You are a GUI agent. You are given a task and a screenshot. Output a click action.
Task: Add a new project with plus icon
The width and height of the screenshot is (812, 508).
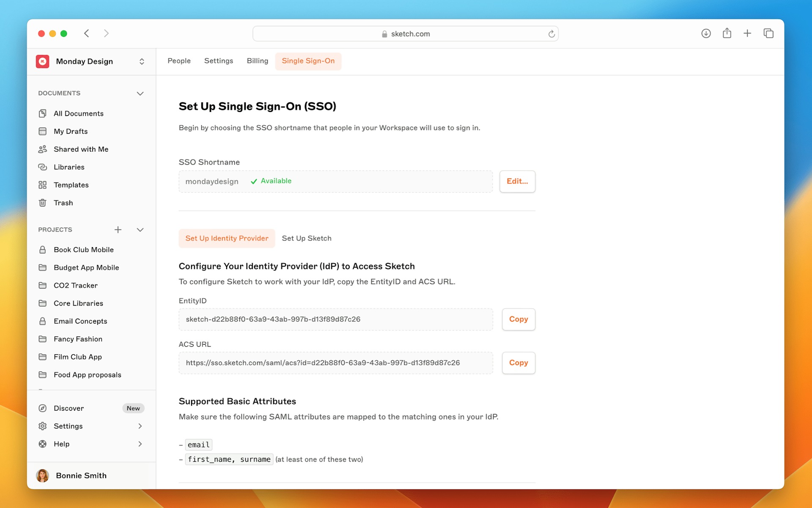click(x=118, y=229)
